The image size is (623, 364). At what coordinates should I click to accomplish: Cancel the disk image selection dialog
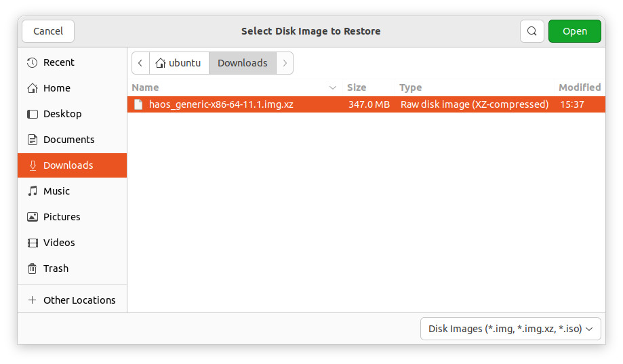coord(48,31)
